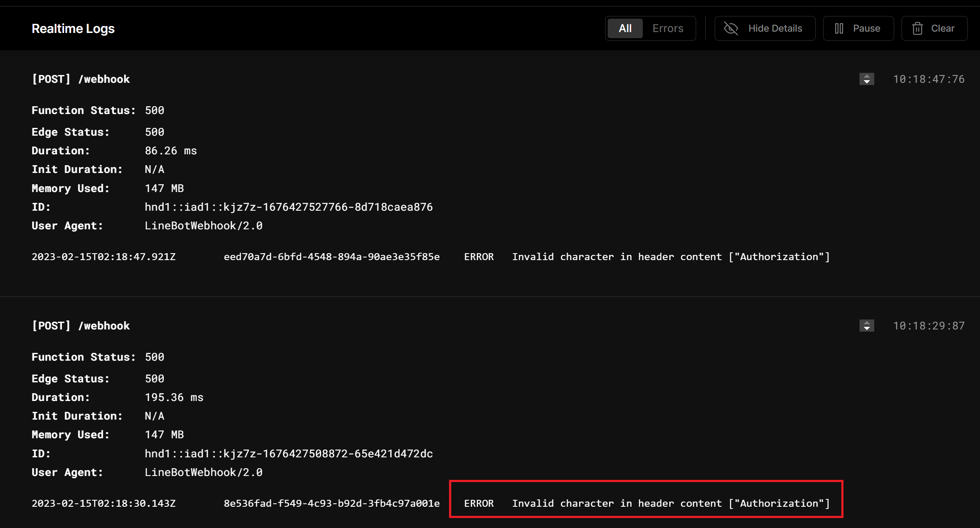Click the timestamp 10:18:47:76
The image size is (980, 528).
click(x=928, y=79)
